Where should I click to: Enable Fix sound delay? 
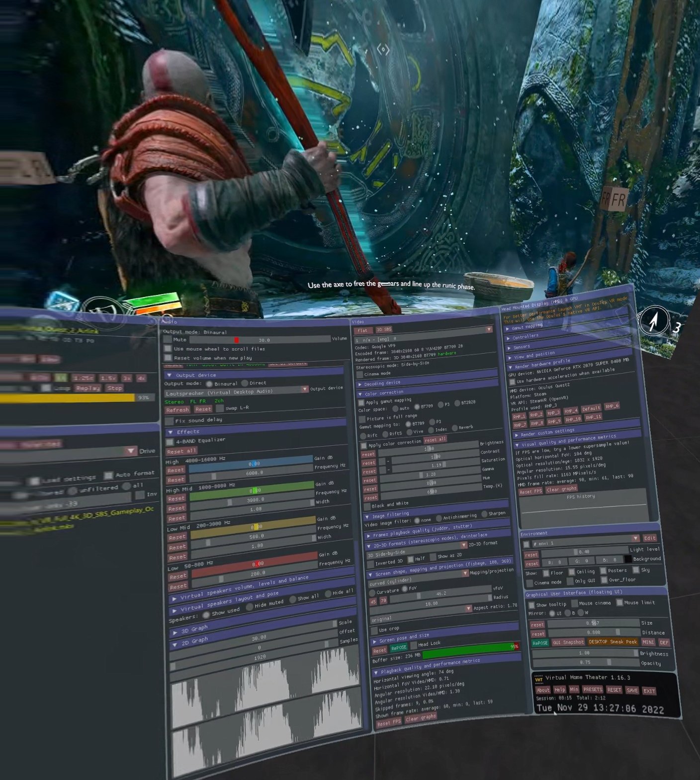point(169,421)
